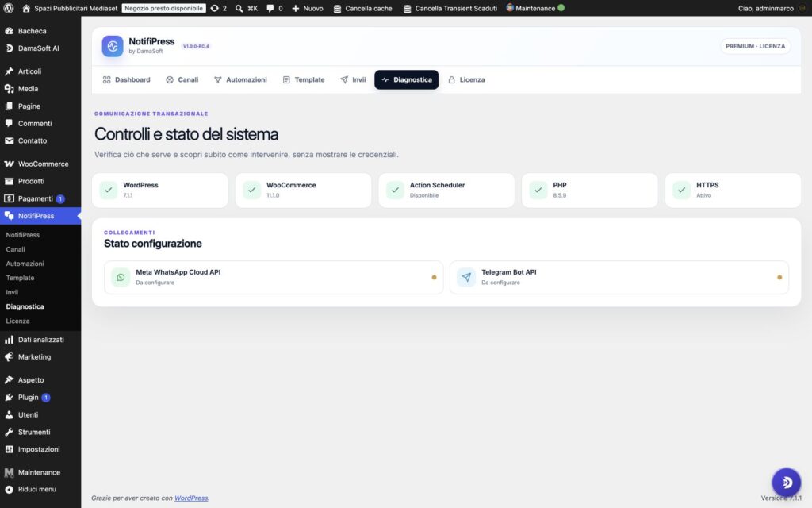Image resolution: width=812 pixels, height=508 pixels.
Task: Click Cancella Transient Scaduti
Action: tap(450, 8)
